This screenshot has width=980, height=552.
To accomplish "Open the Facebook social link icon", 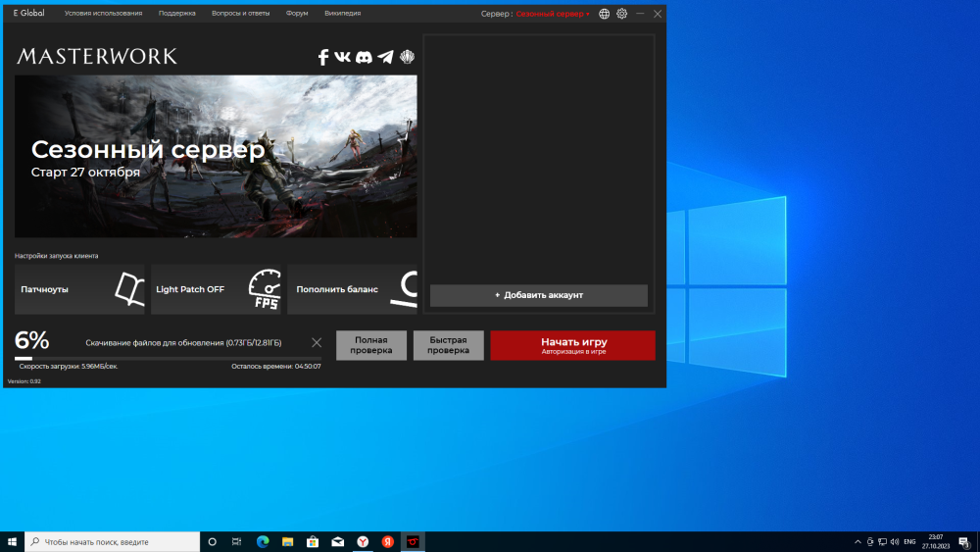I will pyautogui.click(x=323, y=57).
